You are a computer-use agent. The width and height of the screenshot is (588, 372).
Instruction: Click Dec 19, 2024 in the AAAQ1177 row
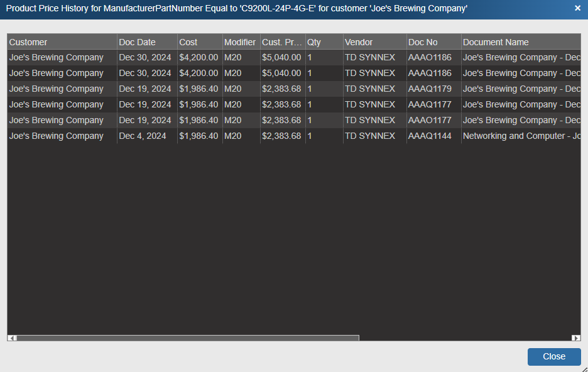point(144,104)
